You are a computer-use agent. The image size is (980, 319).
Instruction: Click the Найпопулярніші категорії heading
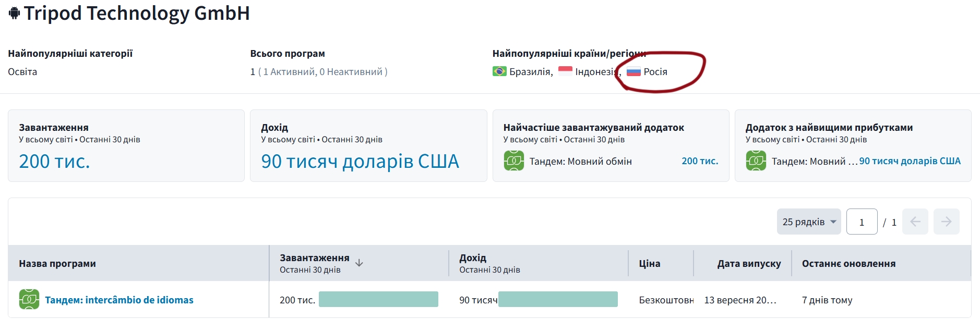70,53
